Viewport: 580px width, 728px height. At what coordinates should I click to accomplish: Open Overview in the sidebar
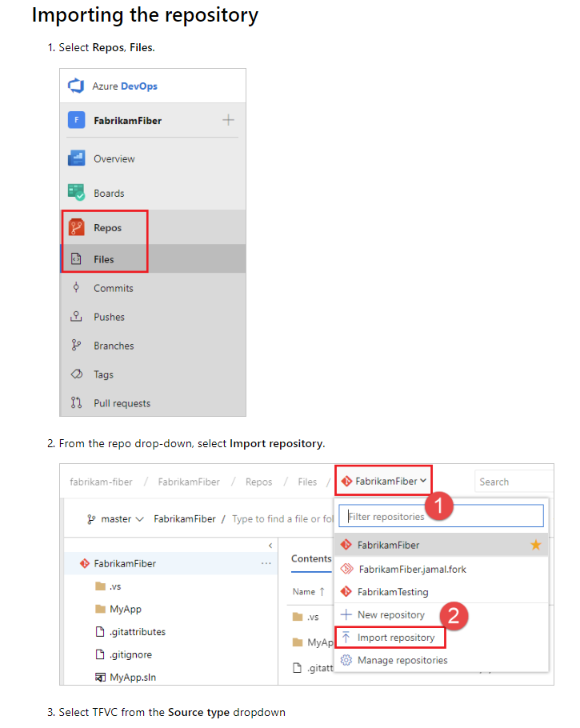(x=114, y=158)
